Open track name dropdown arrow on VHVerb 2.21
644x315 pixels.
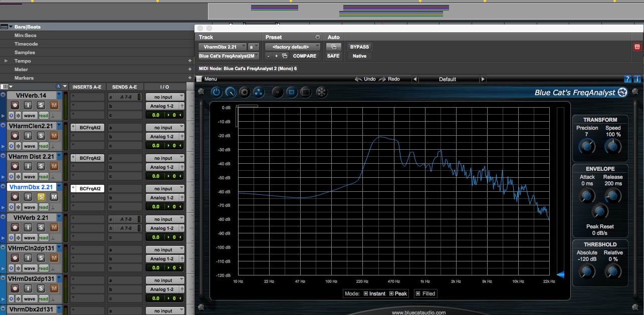tap(59, 217)
